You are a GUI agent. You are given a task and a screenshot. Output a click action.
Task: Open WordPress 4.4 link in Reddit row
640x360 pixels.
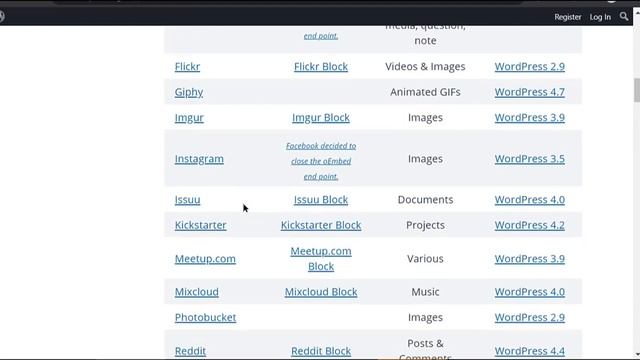[x=530, y=351]
